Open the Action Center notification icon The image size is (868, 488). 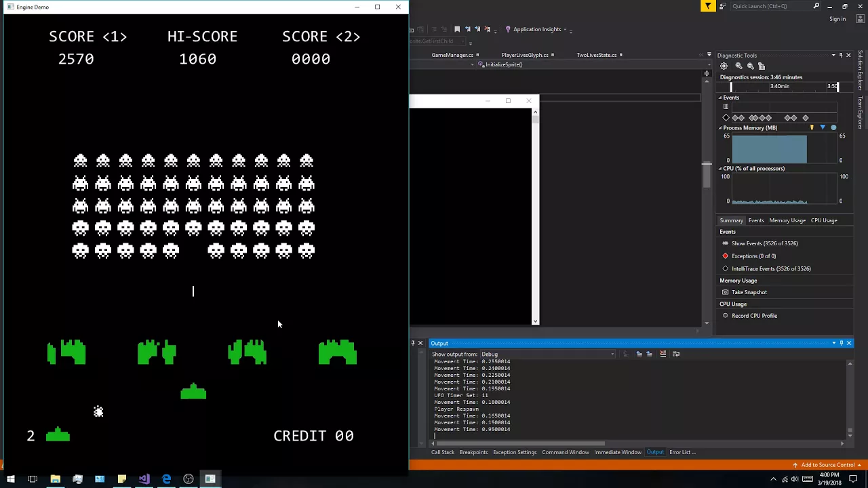(x=853, y=479)
